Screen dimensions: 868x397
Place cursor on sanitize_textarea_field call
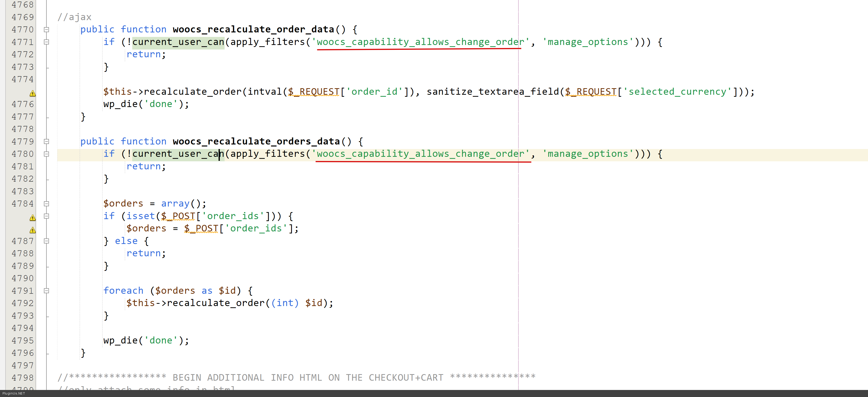point(492,92)
